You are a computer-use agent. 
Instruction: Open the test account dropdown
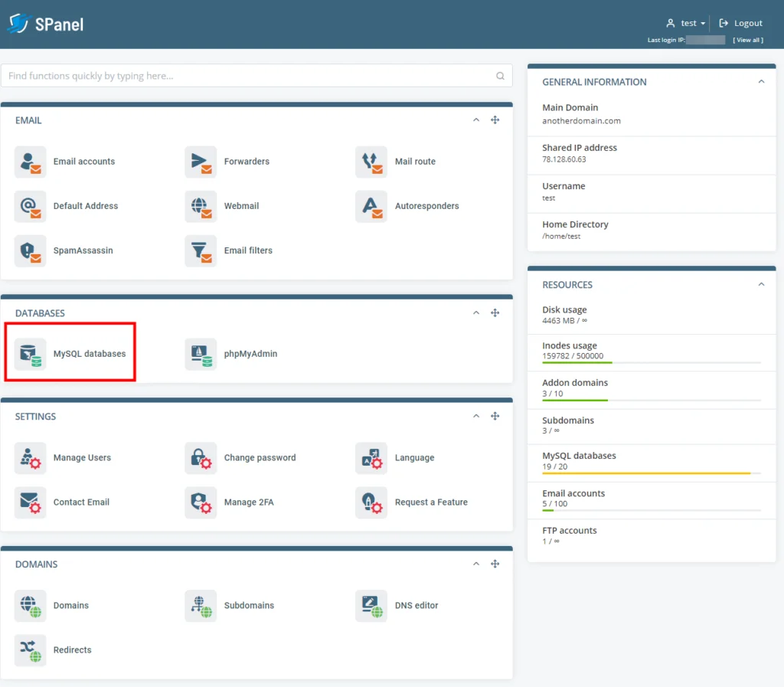coord(684,23)
